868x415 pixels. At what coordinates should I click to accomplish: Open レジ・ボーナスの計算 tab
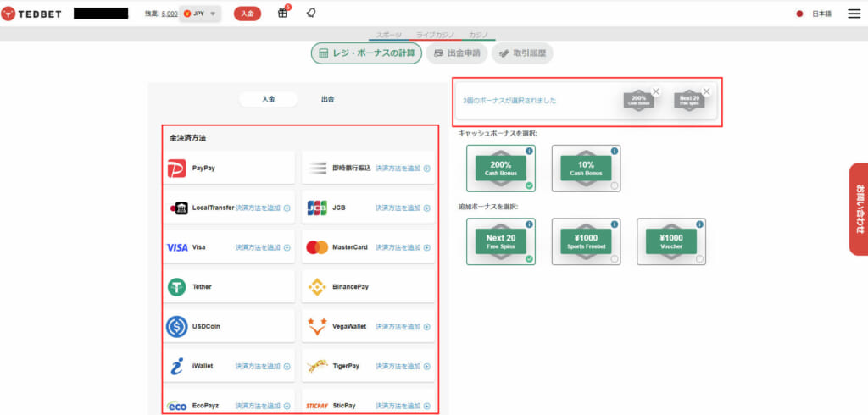366,53
